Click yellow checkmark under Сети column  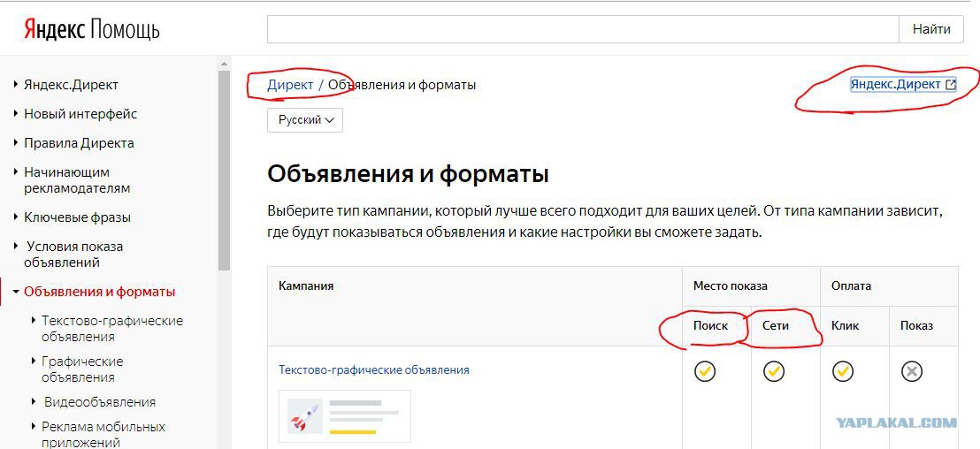tap(774, 371)
